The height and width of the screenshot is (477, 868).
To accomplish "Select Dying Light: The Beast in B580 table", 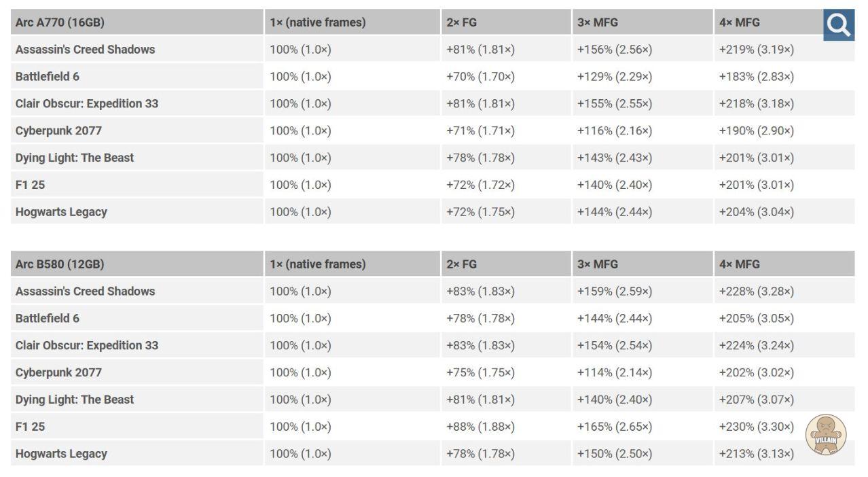I will 75,400.
